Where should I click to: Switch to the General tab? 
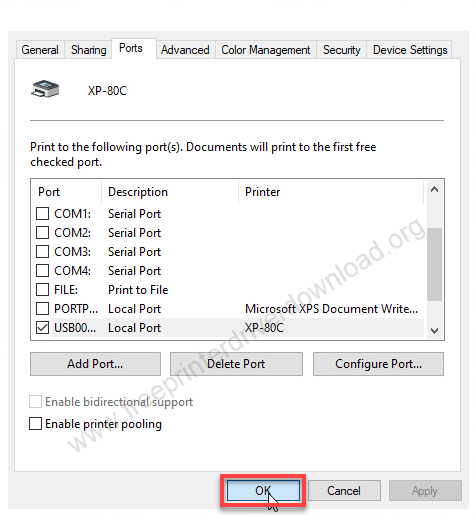(x=40, y=50)
